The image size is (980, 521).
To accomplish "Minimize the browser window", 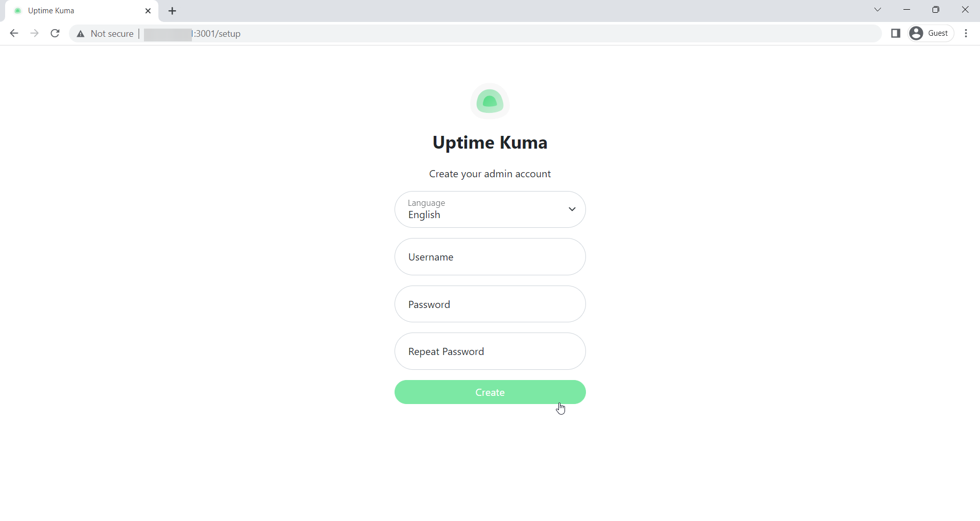I will click(x=907, y=10).
